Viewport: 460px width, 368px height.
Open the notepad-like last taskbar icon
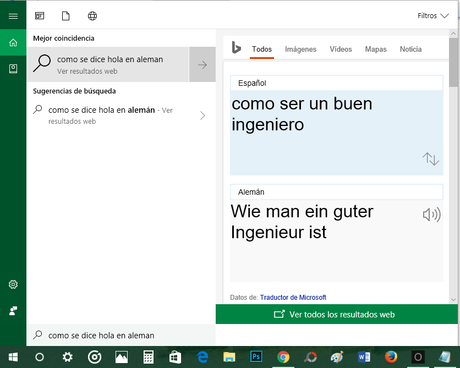tap(445, 357)
